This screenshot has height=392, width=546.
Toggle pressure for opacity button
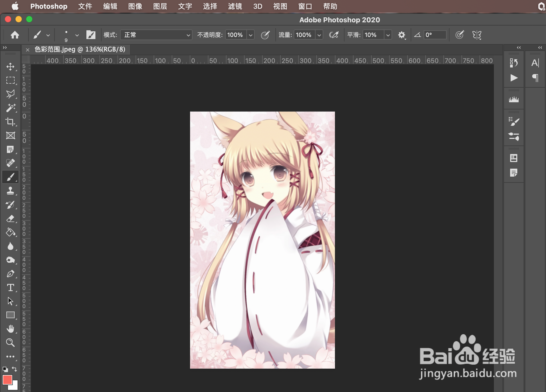coord(265,35)
